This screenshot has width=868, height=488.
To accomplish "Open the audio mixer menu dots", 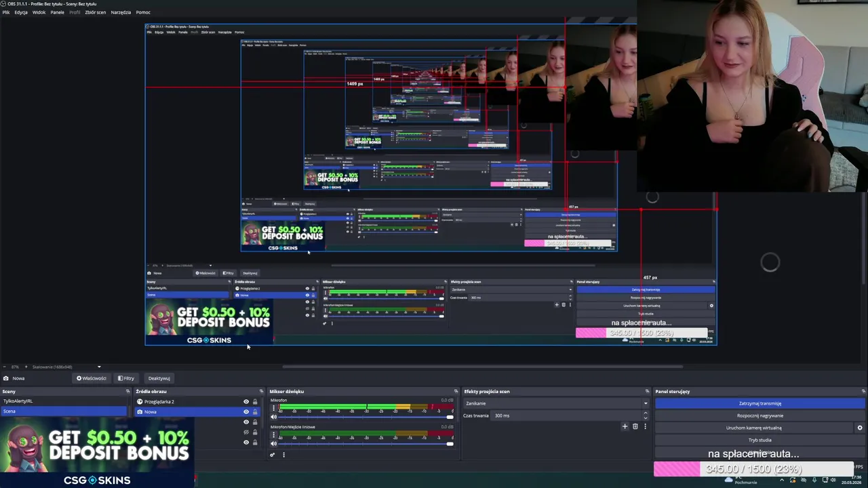I will point(283,455).
